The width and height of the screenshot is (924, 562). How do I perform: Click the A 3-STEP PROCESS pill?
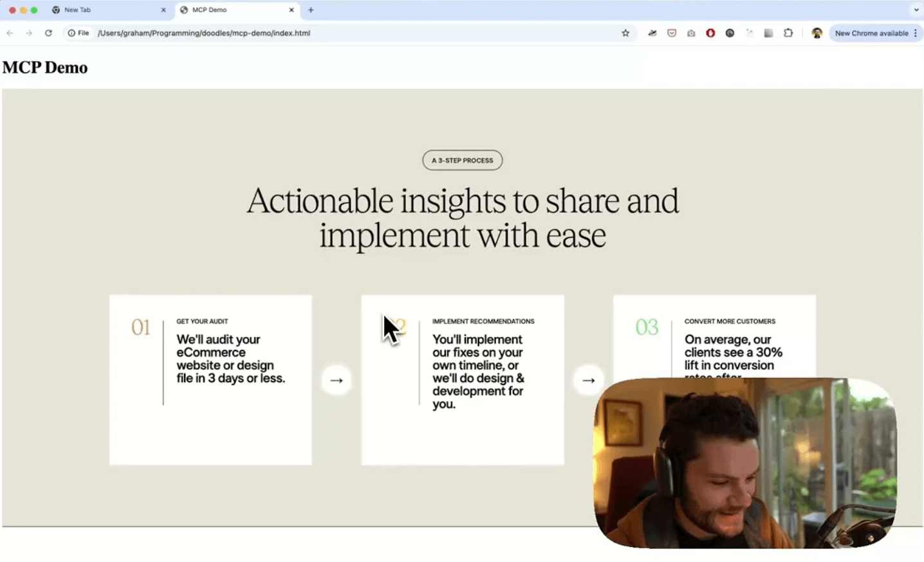(462, 160)
